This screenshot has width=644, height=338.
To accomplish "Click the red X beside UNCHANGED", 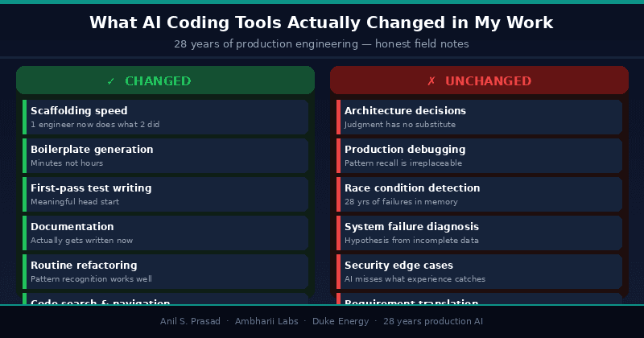I will click(431, 81).
